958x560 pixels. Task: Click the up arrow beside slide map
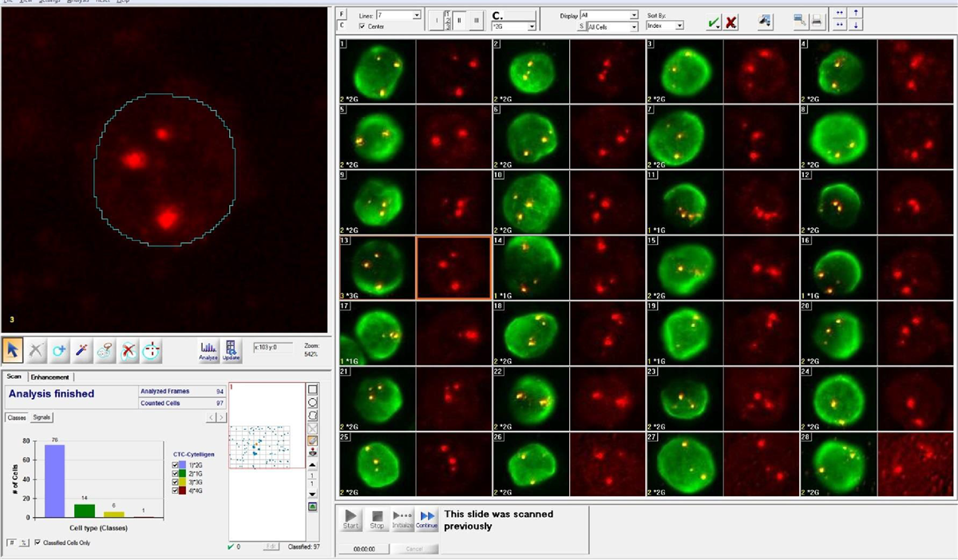click(x=313, y=465)
